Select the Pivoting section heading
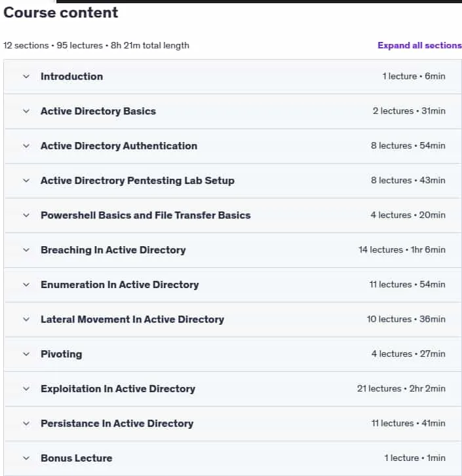Screen dimensions: 462x476 pyautogui.click(x=62, y=354)
